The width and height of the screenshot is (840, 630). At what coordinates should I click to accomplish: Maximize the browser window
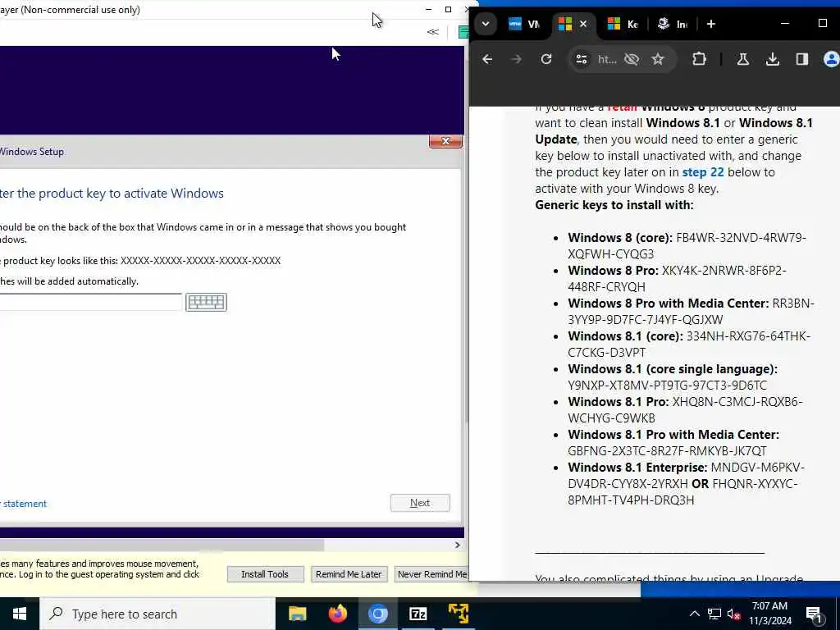[x=822, y=24]
